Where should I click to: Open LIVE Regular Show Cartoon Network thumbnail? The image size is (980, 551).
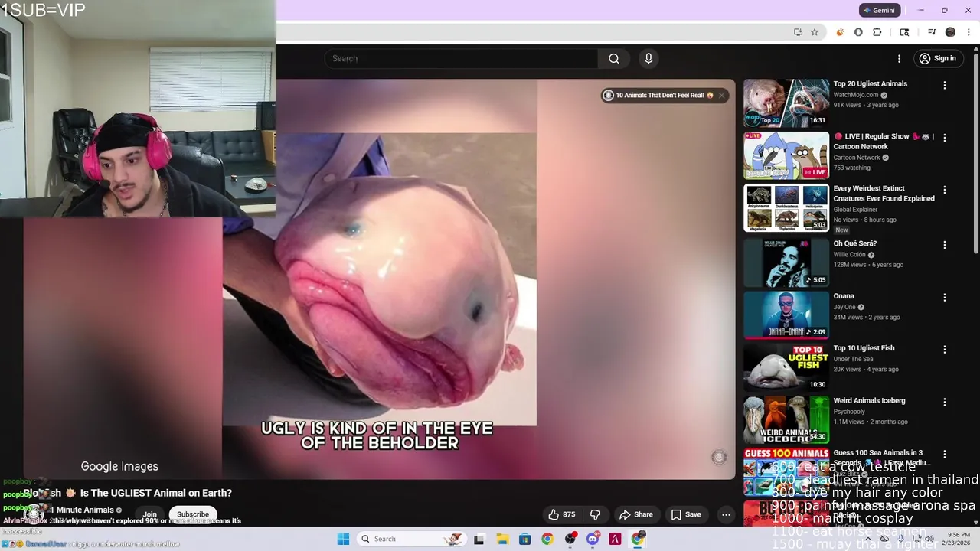pyautogui.click(x=786, y=155)
